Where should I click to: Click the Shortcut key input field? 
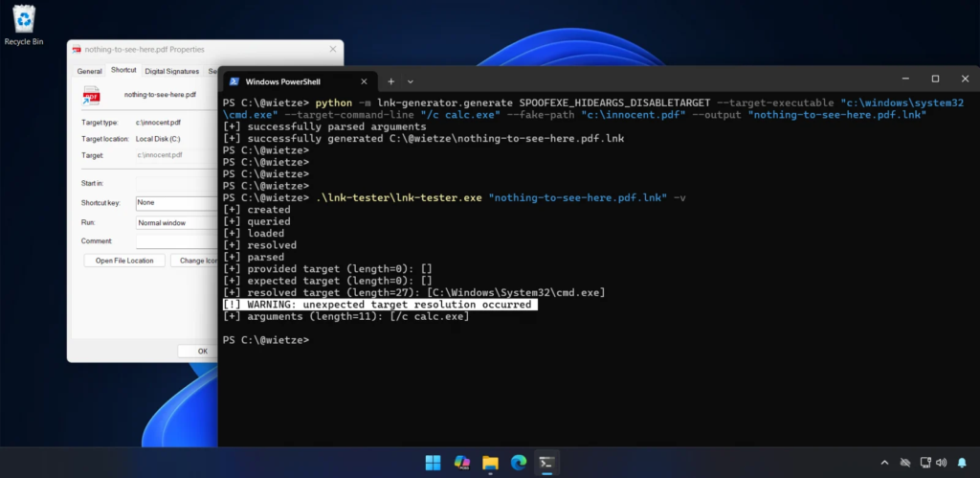176,203
